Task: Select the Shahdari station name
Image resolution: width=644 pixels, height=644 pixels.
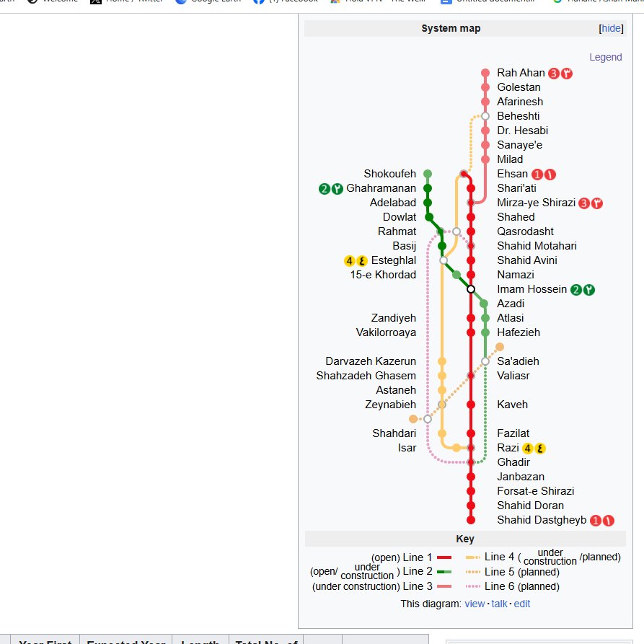Action: click(x=394, y=433)
